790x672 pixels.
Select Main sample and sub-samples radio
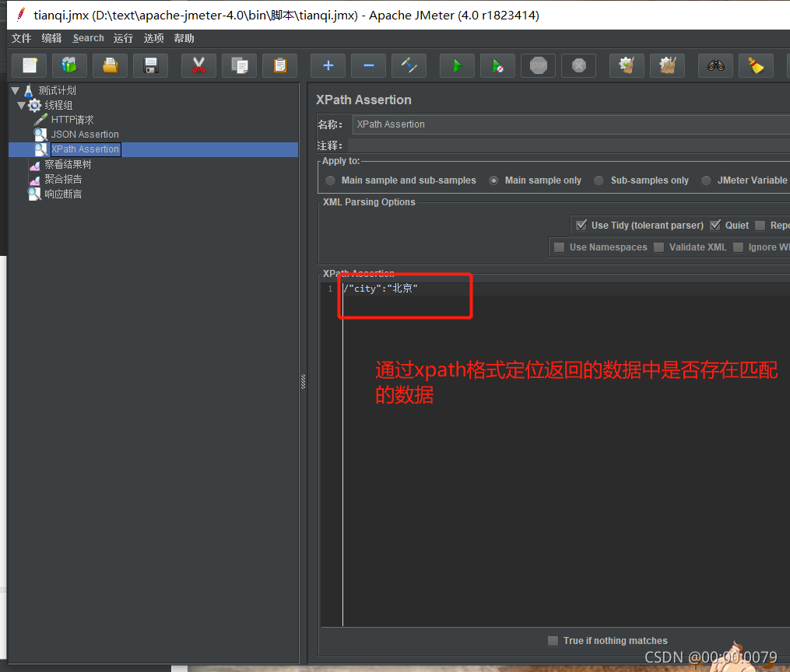331,180
